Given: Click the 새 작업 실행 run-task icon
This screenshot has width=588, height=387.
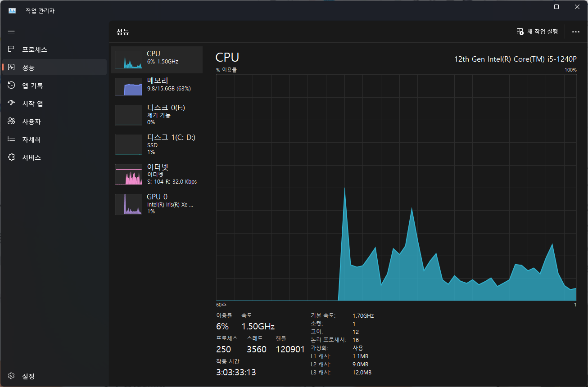Looking at the screenshot, I should point(520,31).
